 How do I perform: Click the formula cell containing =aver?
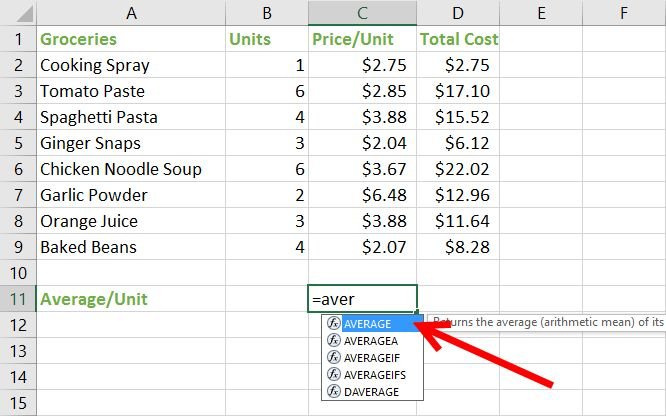pyautogui.click(x=362, y=299)
